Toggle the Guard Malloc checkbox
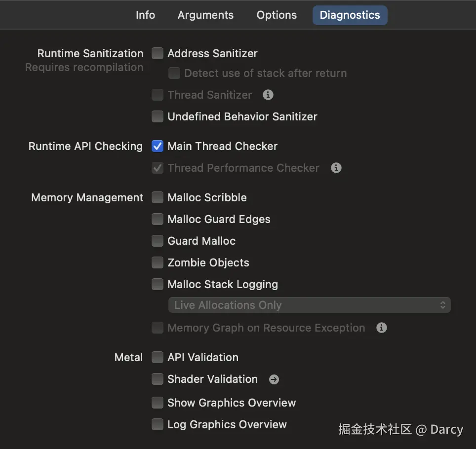This screenshot has width=476, height=449. tap(158, 241)
